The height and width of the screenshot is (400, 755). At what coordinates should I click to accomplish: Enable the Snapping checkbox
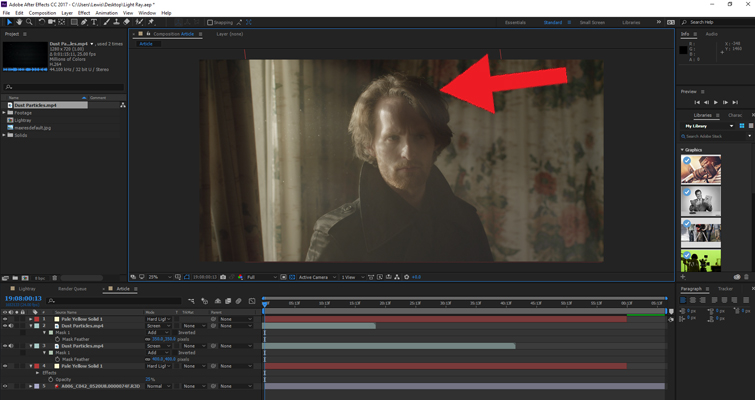[x=210, y=22]
